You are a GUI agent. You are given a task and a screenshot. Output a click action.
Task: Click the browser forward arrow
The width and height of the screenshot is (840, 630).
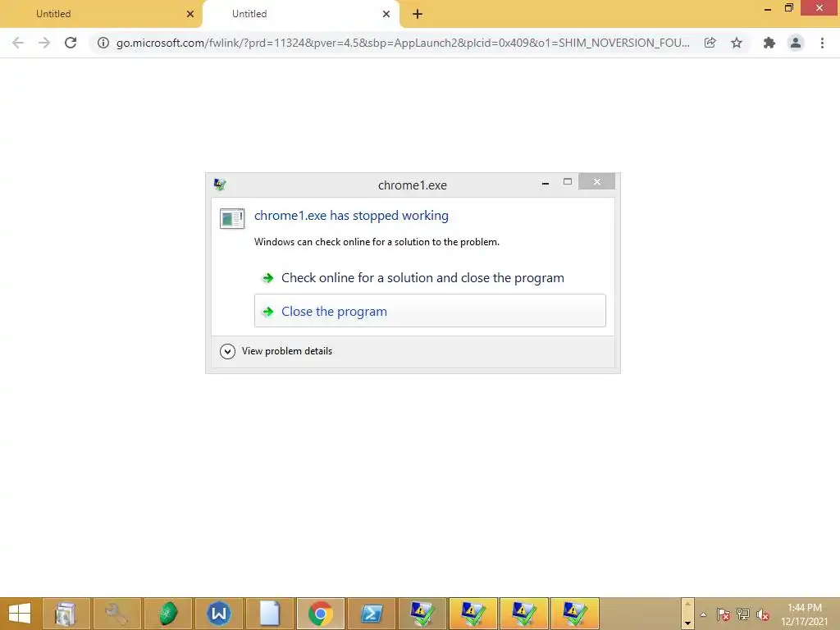point(44,43)
